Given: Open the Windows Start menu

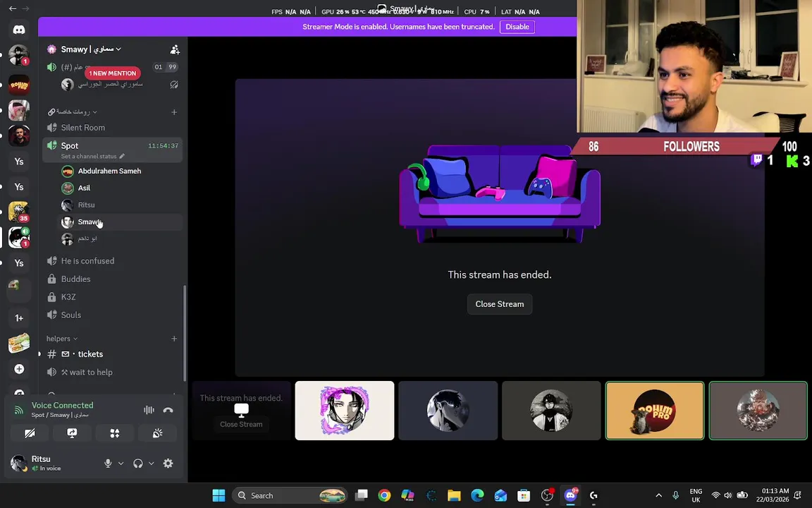Looking at the screenshot, I should (x=219, y=495).
